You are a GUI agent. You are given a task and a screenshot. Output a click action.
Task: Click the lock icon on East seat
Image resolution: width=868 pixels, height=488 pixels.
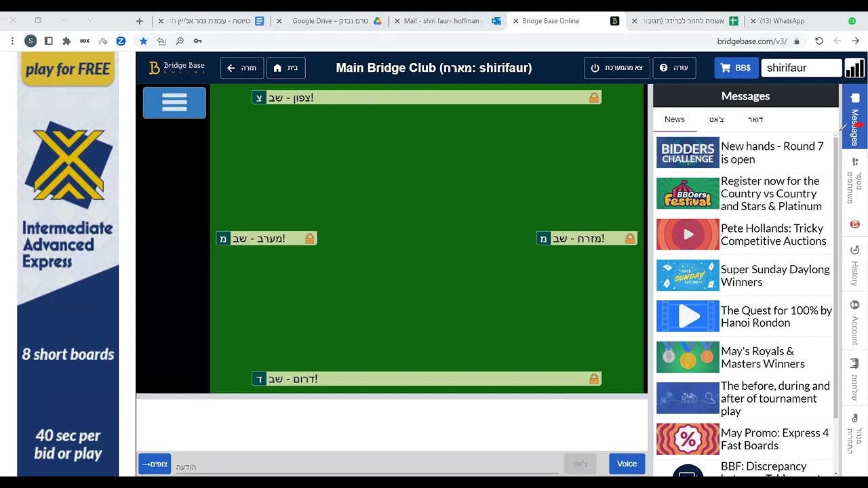(x=630, y=239)
